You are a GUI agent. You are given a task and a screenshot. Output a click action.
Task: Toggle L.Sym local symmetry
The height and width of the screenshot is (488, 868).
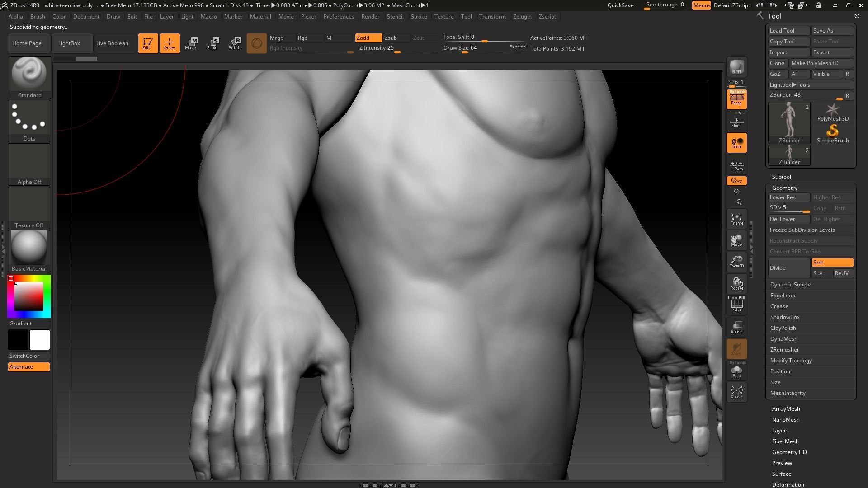click(x=736, y=166)
